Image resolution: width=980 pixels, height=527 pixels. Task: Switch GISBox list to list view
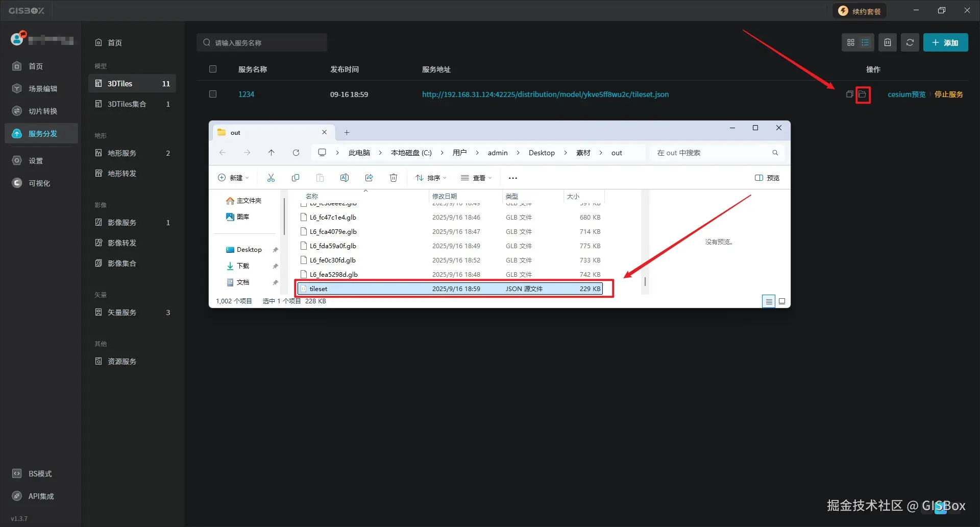(865, 42)
